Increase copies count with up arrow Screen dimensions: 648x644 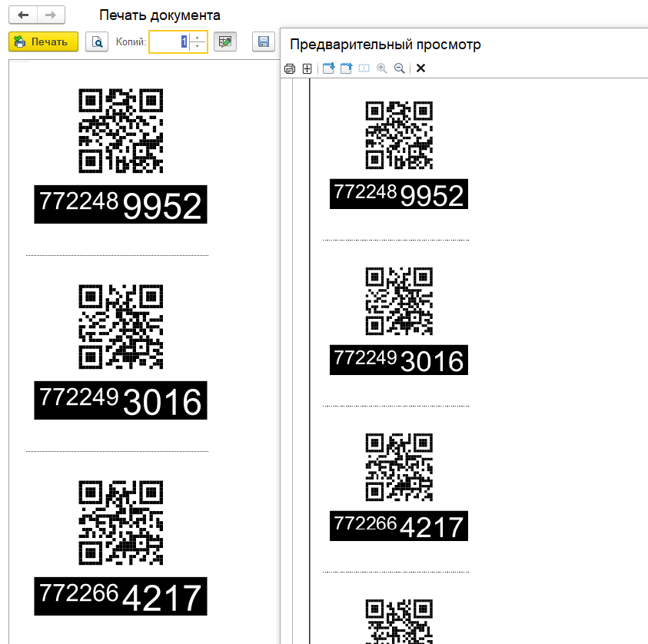pyautogui.click(x=198, y=37)
